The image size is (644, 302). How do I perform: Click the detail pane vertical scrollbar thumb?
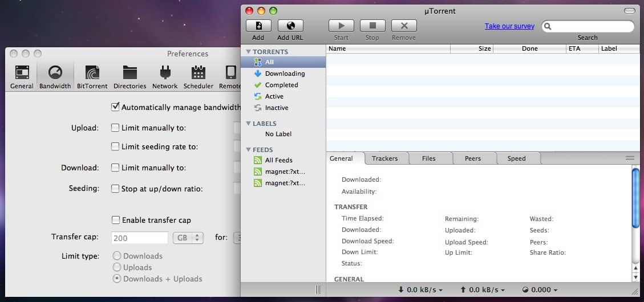pyautogui.click(x=635, y=198)
